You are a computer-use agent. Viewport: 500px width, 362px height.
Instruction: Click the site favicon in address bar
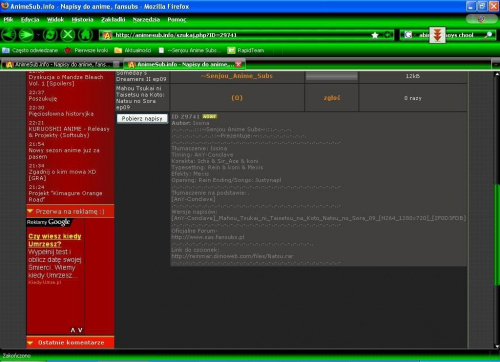coord(107,35)
